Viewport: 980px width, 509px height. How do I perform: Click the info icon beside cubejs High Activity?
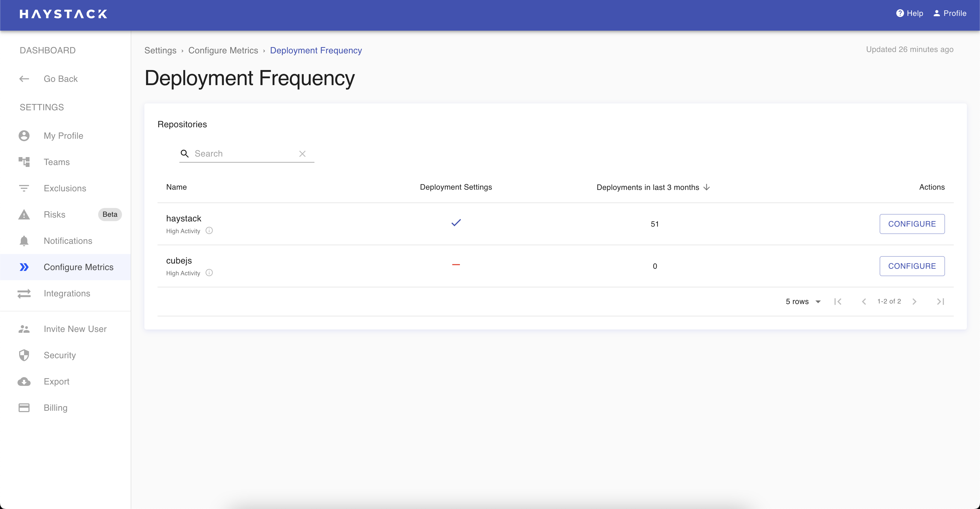[209, 273]
